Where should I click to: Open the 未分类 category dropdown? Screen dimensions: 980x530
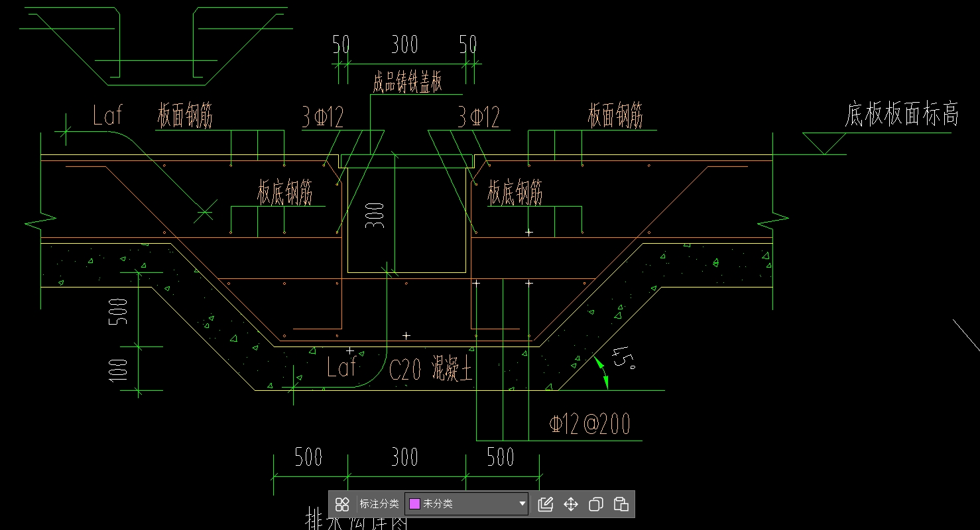point(467,504)
